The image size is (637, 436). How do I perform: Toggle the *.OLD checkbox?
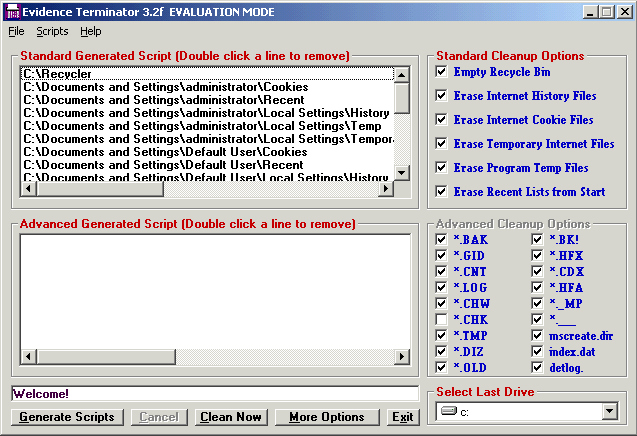click(441, 367)
